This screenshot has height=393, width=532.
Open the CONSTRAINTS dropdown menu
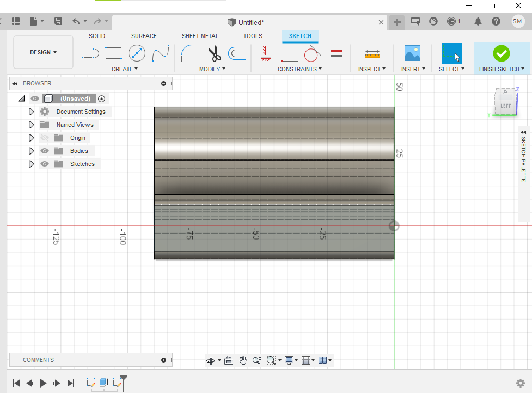(x=299, y=69)
